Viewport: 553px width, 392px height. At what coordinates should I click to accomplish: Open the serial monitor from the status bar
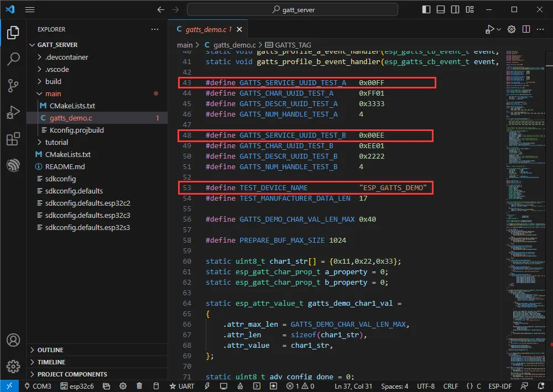click(x=223, y=385)
